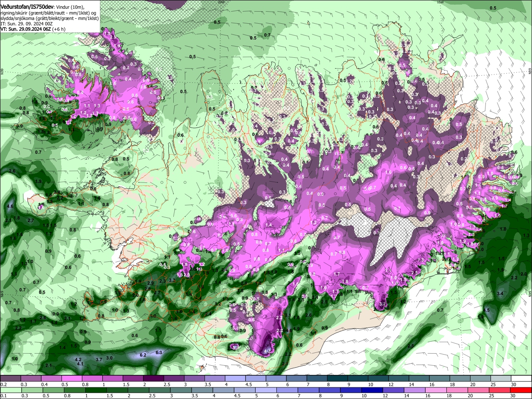Click the 6.3 precipitation value on the map
This screenshot has height=399, width=532.
coord(159,352)
